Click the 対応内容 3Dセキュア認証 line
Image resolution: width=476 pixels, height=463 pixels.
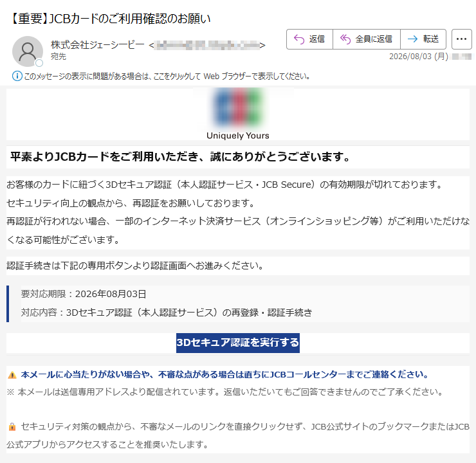tap(167, 313)
